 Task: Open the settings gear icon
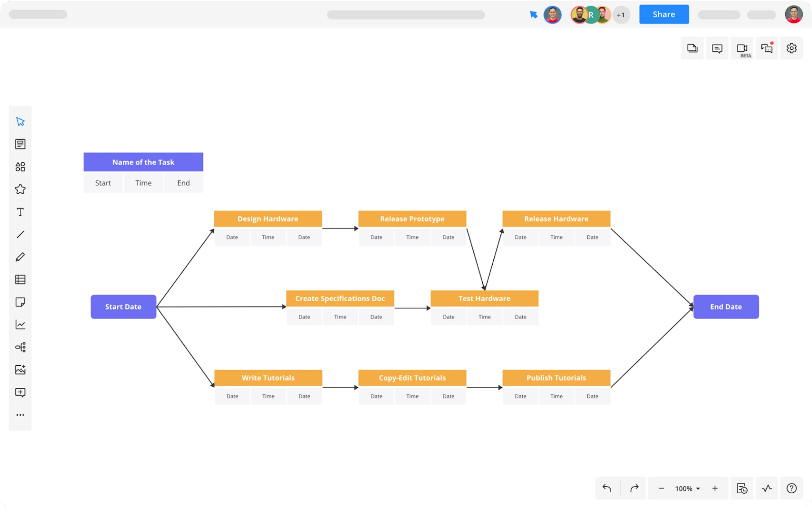(791, 48)
